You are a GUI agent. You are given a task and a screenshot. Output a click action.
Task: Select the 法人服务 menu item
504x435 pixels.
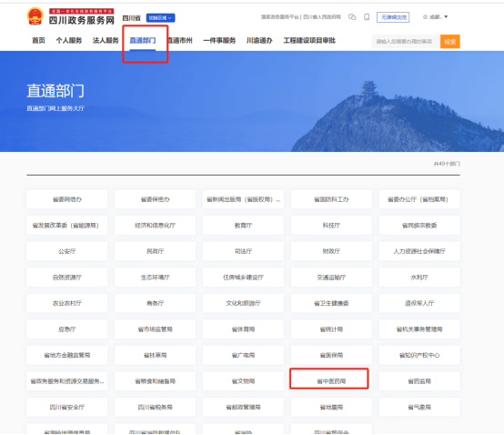point(106,41)
